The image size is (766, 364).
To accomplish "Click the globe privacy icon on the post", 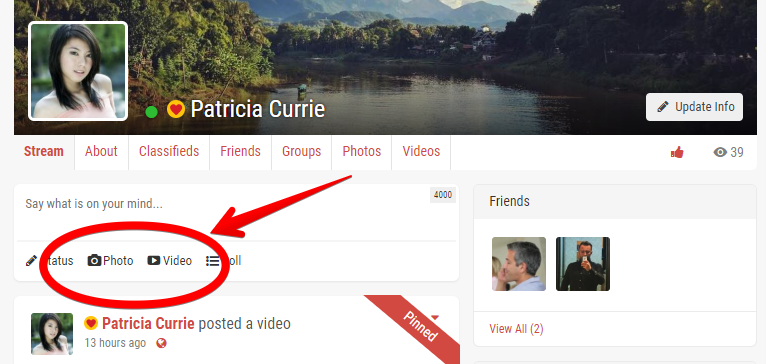I will point(161,343).
